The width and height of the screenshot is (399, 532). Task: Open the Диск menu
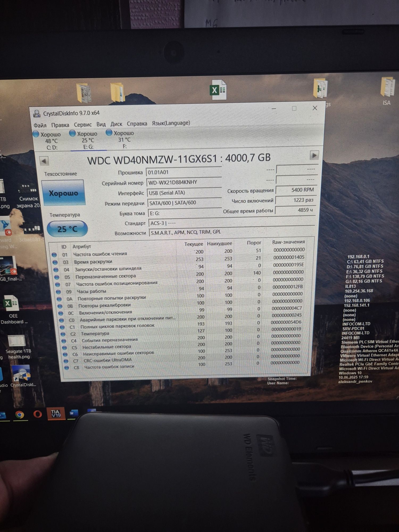(x=116, y=124)
